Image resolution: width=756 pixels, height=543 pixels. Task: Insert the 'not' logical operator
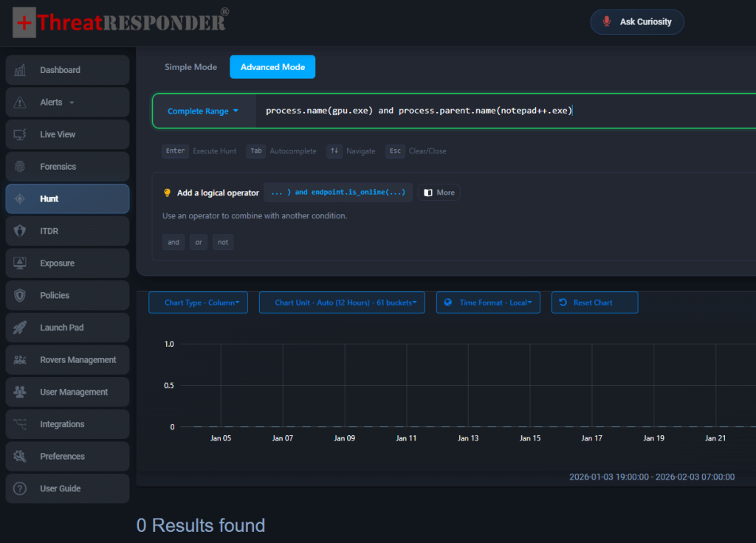click(x=223, y=242)
